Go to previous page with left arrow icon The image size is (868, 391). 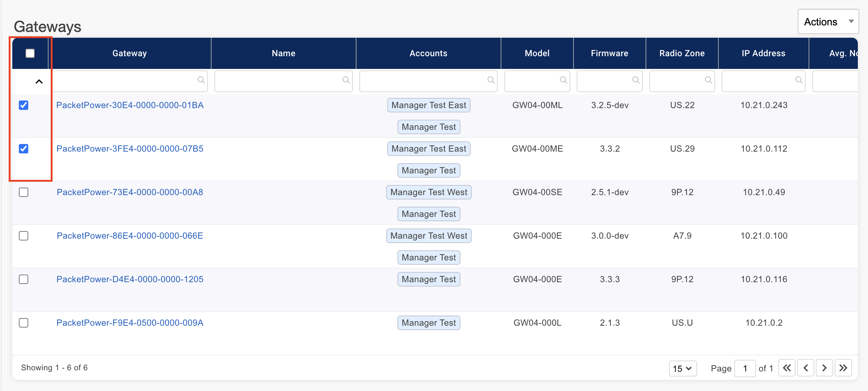click(x=806, y=367)
